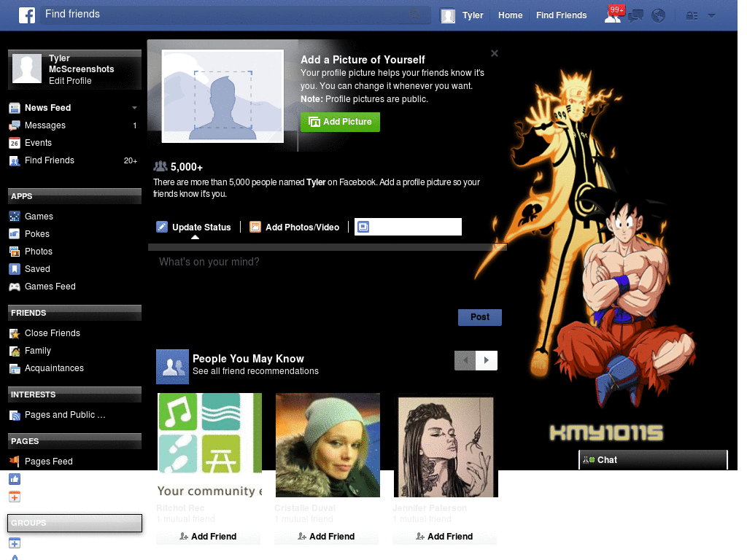
Task: Open the Chat bar at bottom right
Action: coord(652,459)
